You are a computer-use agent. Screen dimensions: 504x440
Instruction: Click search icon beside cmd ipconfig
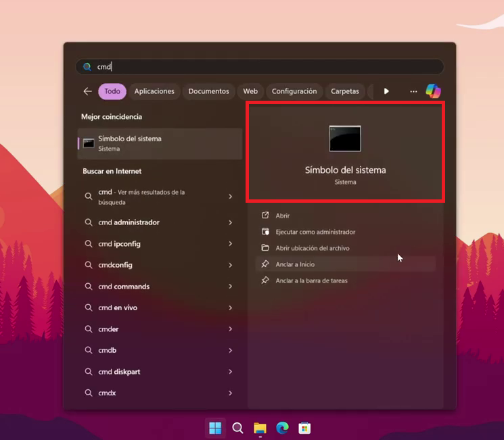pyautogui.click(x=89, y=244)
